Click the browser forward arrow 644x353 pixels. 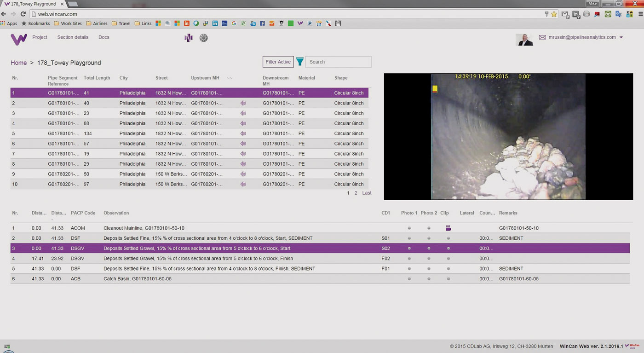tap(13, 14)
